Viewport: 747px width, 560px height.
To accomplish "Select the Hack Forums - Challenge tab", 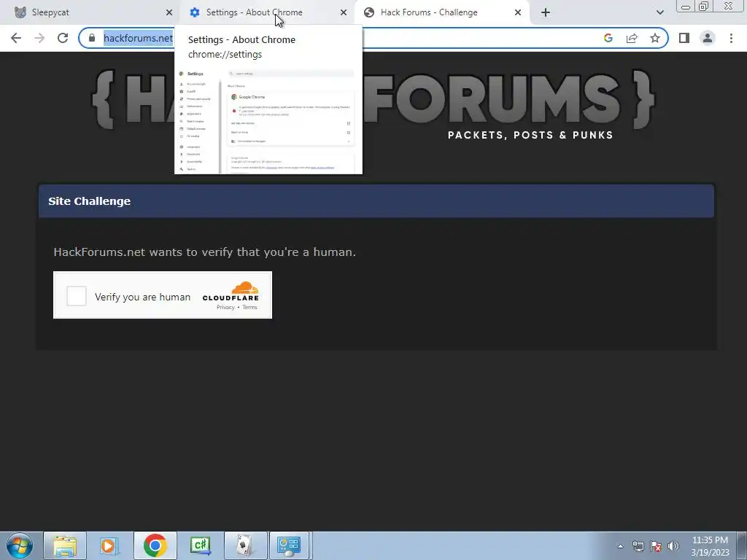I will [x=442, y=12].
